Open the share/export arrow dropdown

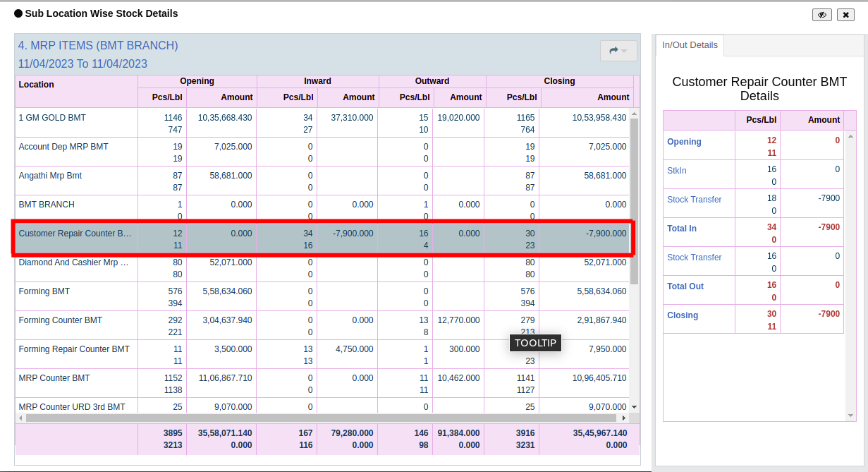[618, 51]
